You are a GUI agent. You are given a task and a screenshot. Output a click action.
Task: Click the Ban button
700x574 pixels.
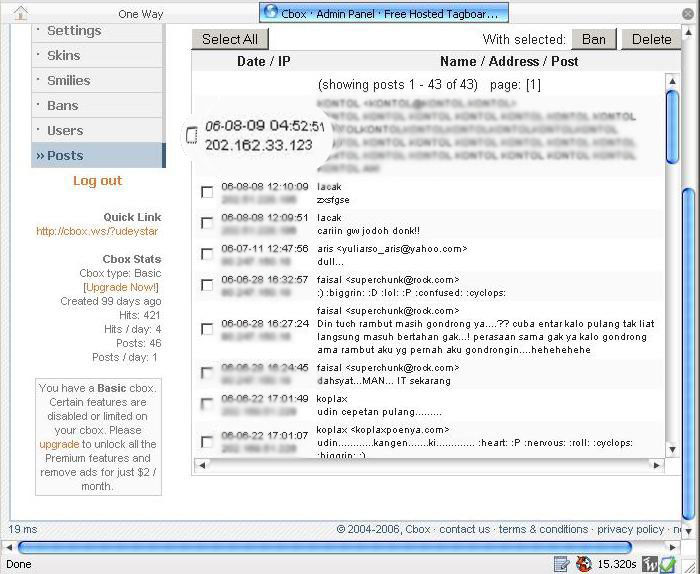point(594,39)
